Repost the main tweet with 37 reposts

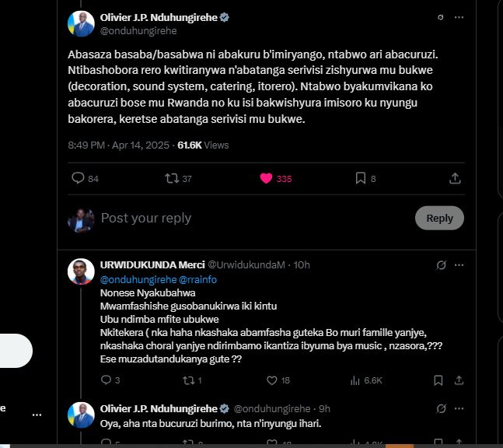(173, 178)
